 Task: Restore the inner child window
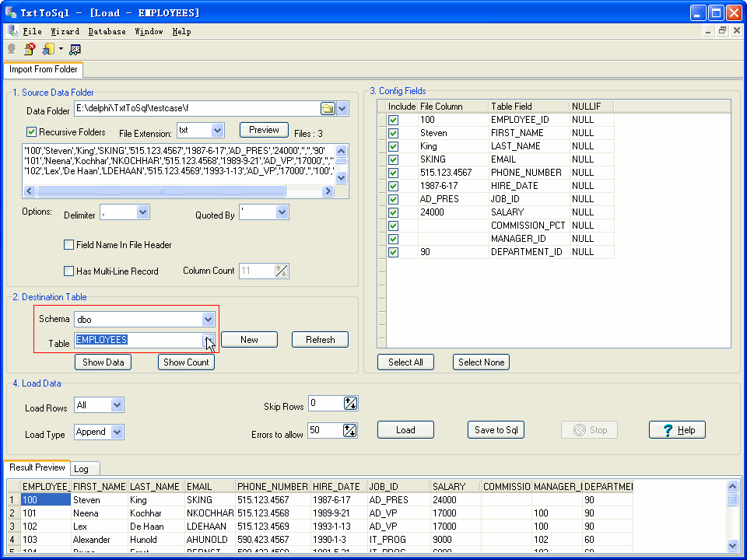722,31
